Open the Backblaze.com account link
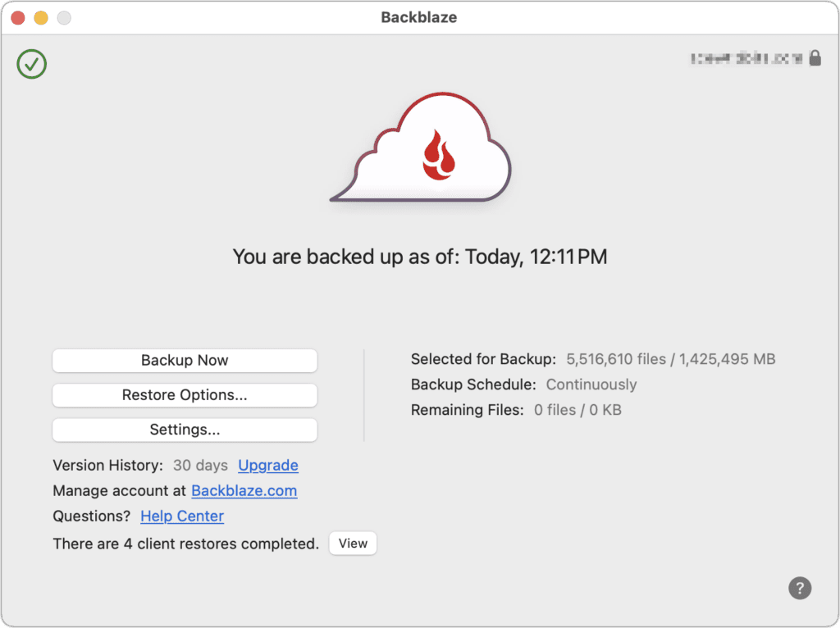Viewport: 840px width, 628px height. click(244, 491)
